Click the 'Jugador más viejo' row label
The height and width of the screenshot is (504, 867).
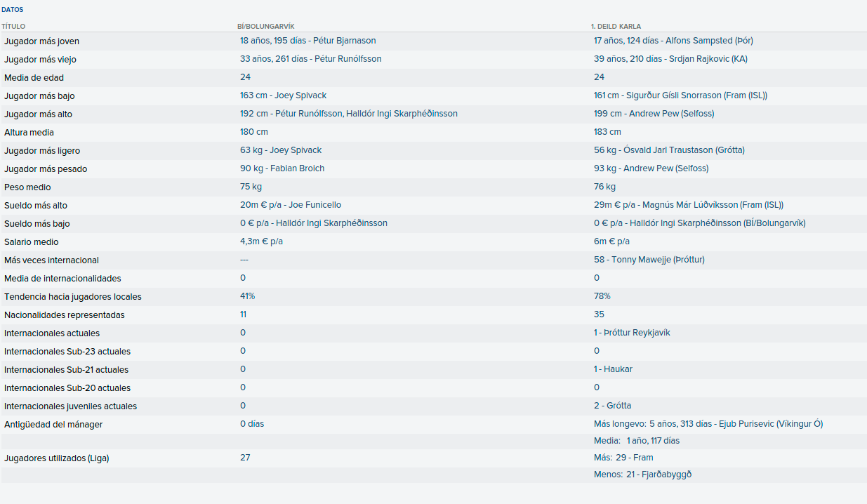pos(39,60)
